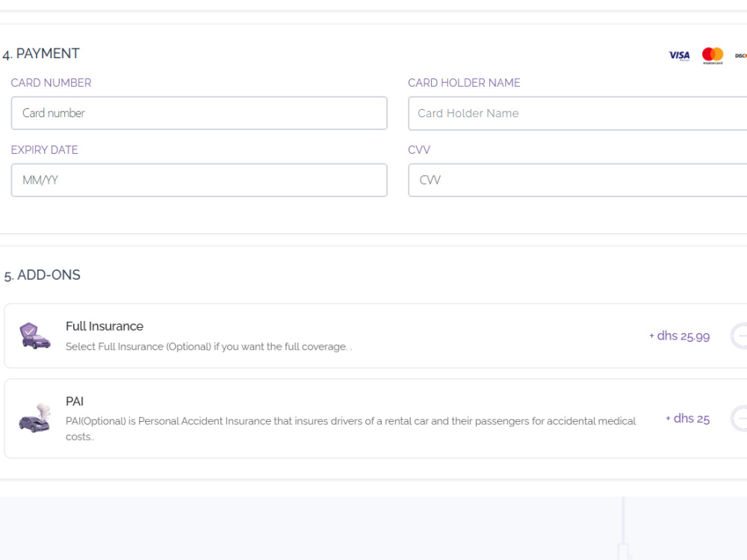Click the Mastercard logo
Screen dimensions: 747x560
click(x=713, y=56)
